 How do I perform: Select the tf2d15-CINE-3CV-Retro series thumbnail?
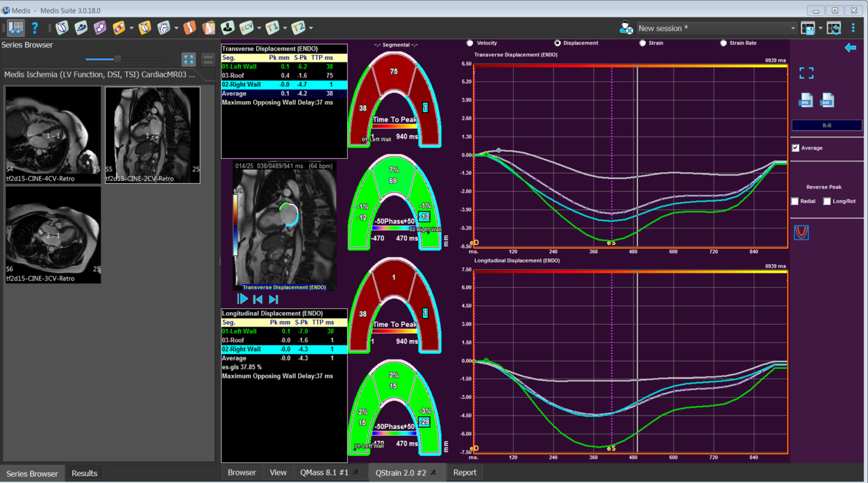click(x=53, y=234)
